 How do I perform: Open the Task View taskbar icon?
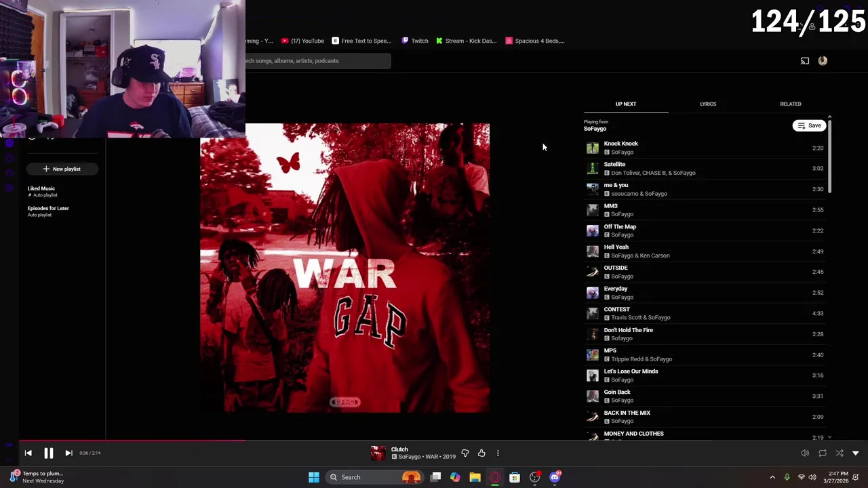point(436,477)
